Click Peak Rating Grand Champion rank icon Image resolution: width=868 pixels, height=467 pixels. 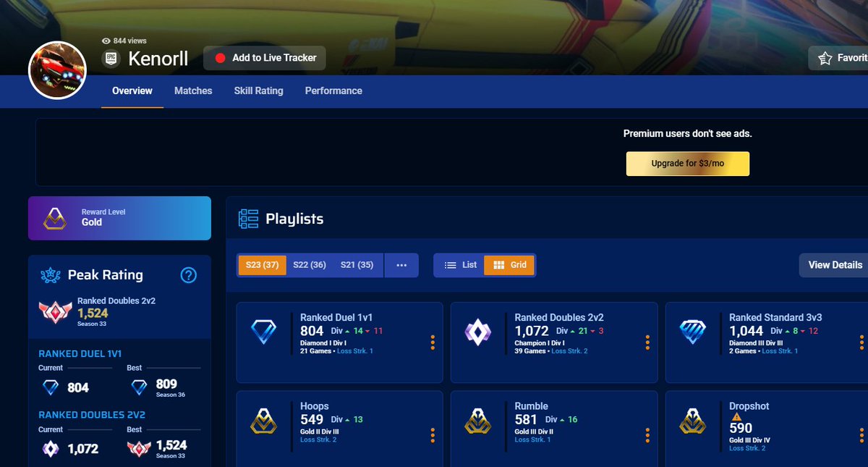click(x=55, y=312)
